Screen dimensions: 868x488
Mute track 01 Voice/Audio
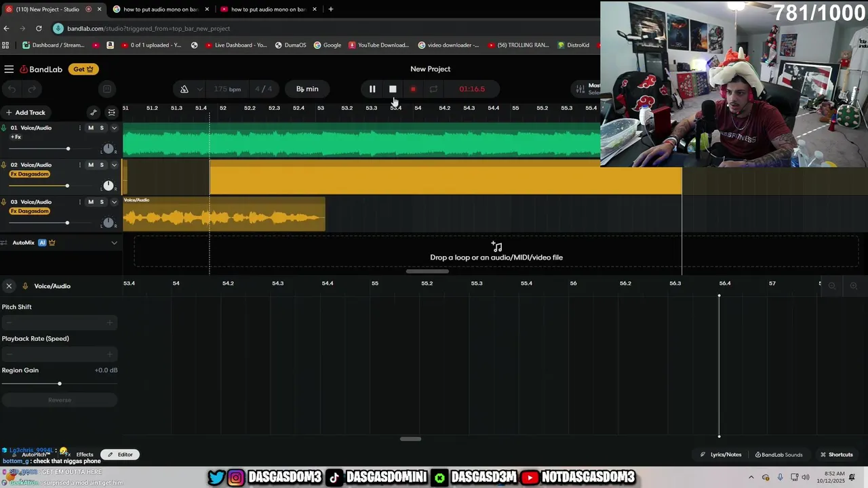pyautogui.click(x=91, y=128)
